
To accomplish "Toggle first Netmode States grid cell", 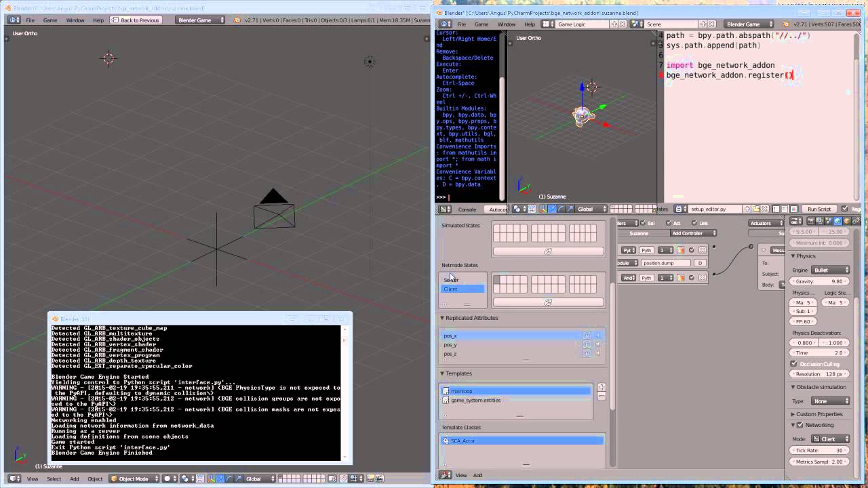I will coord(496,279).
